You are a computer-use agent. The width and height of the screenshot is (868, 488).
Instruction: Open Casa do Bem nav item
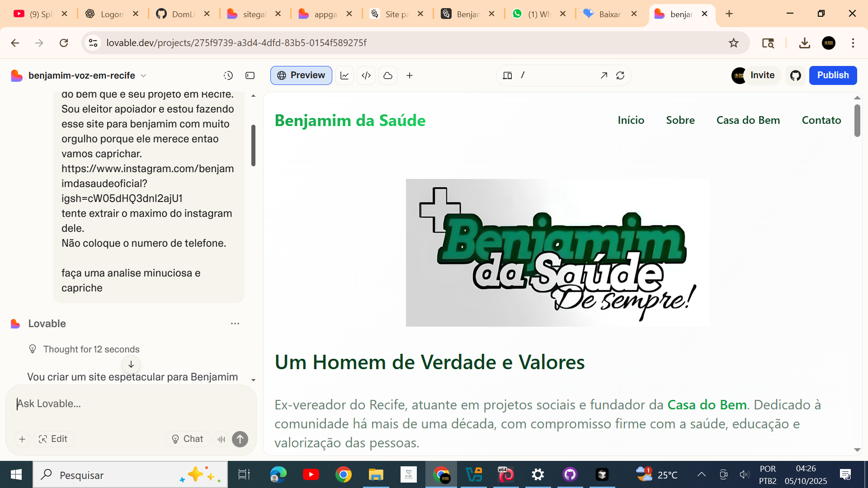pos(748,120)
